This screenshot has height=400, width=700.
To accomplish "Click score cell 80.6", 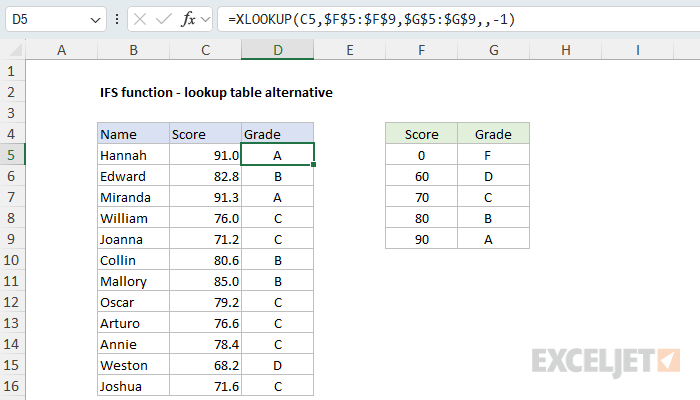I will click(x=205, y=260).
